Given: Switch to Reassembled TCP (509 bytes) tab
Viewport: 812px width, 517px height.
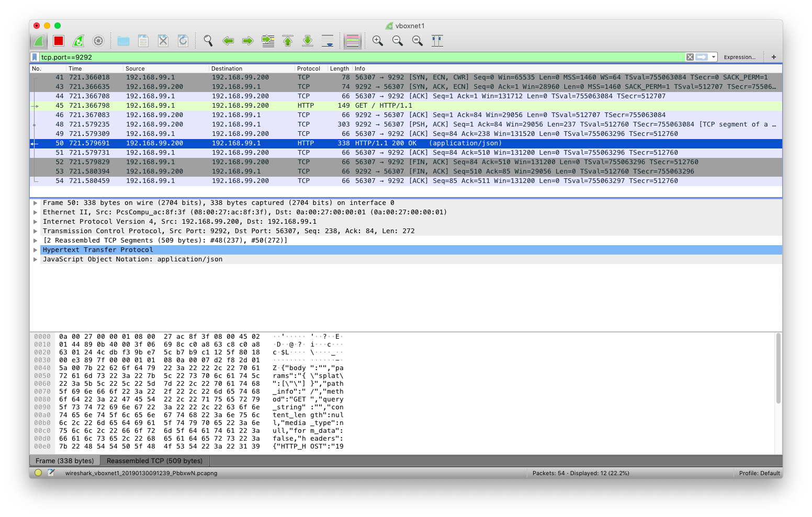Looking at the screenshot, I should 154,461.
